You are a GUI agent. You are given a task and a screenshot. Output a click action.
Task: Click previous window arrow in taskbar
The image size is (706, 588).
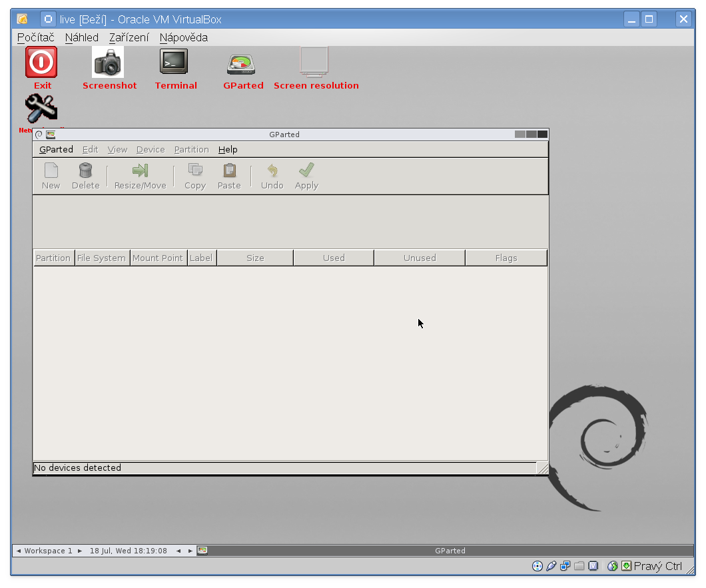pos(178,551)
